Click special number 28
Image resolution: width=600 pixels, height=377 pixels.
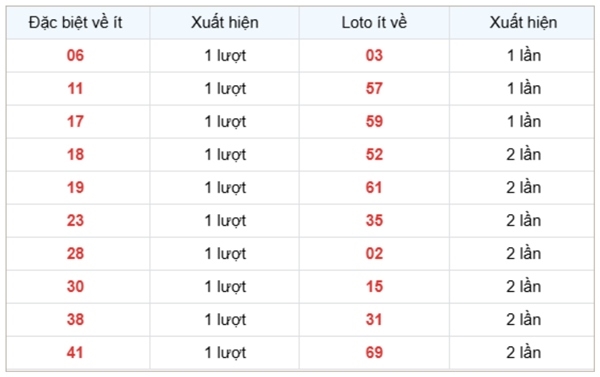point(75,253)
